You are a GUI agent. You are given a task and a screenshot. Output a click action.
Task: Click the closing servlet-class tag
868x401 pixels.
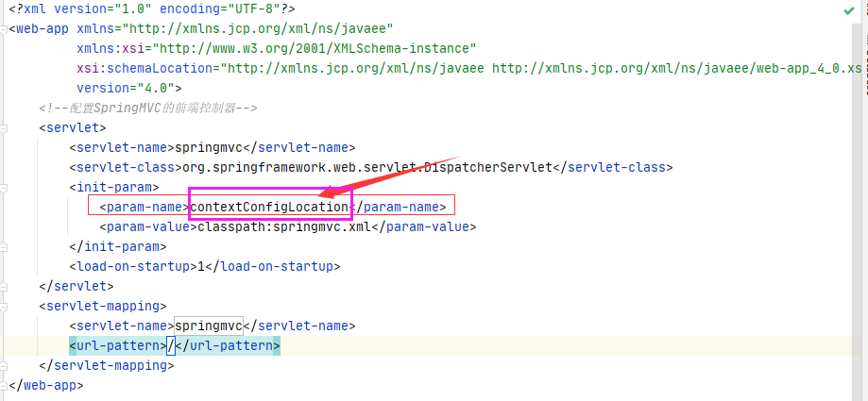[x=613, y=167]
